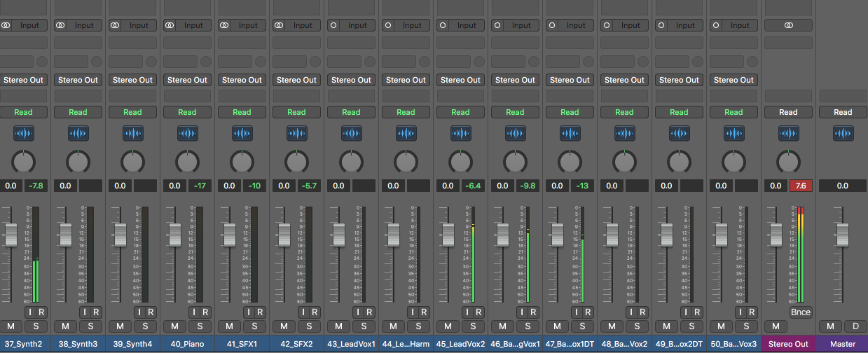868x353 pixels.
Task: Click the Bnce button on Stereo Out
Action: (x=801, y=312)
